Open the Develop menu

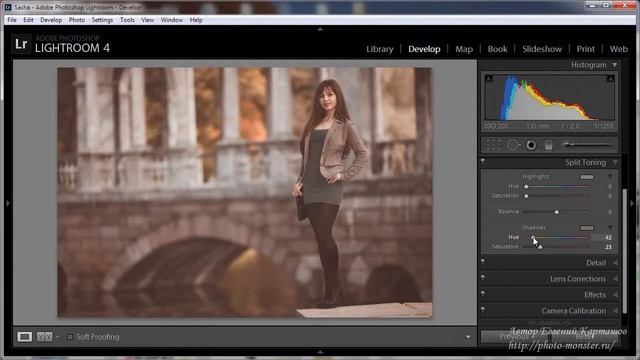click(51, 20)
